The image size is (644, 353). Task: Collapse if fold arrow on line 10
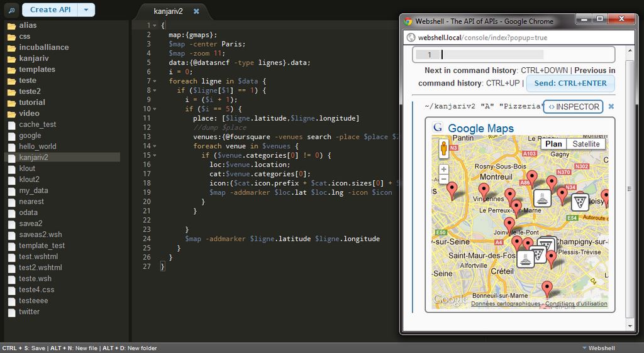click(155, 109)
